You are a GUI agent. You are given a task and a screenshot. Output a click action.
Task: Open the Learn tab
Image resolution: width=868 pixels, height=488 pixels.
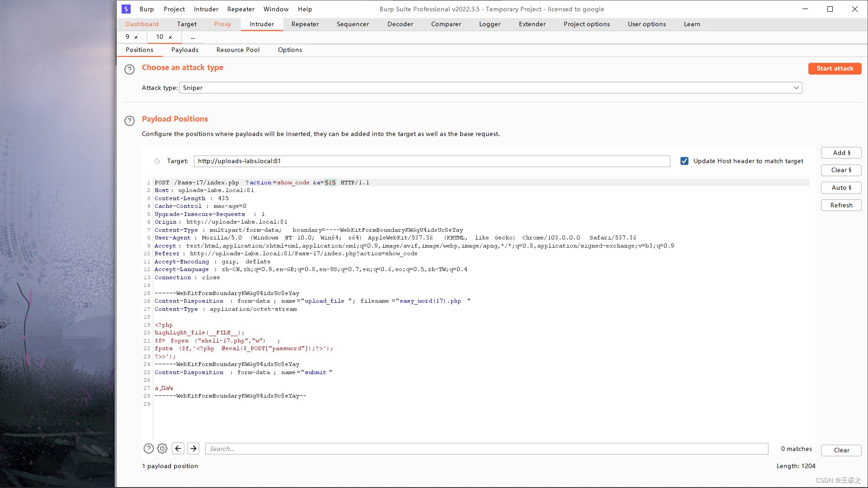tap(692, 24)
